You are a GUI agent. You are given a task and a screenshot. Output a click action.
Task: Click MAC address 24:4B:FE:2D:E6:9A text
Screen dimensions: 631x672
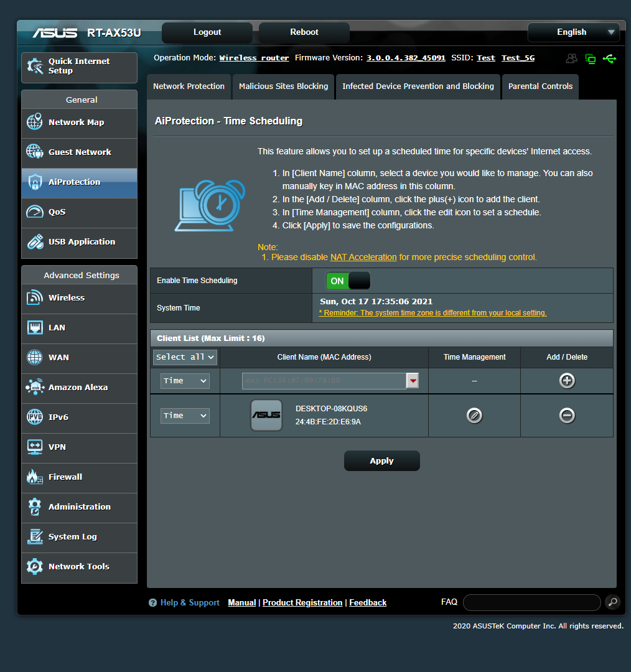(x=328, y=422)
